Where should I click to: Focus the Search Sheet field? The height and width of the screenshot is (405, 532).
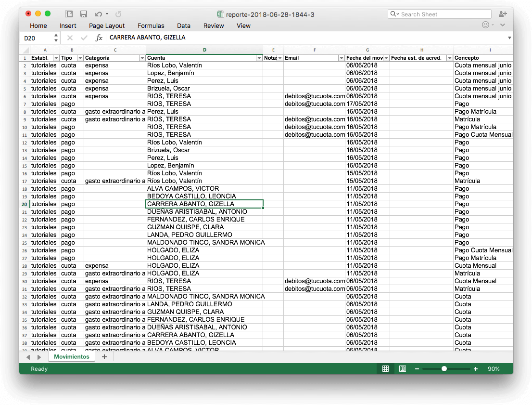pyautogui.click(x=439, y=14)
